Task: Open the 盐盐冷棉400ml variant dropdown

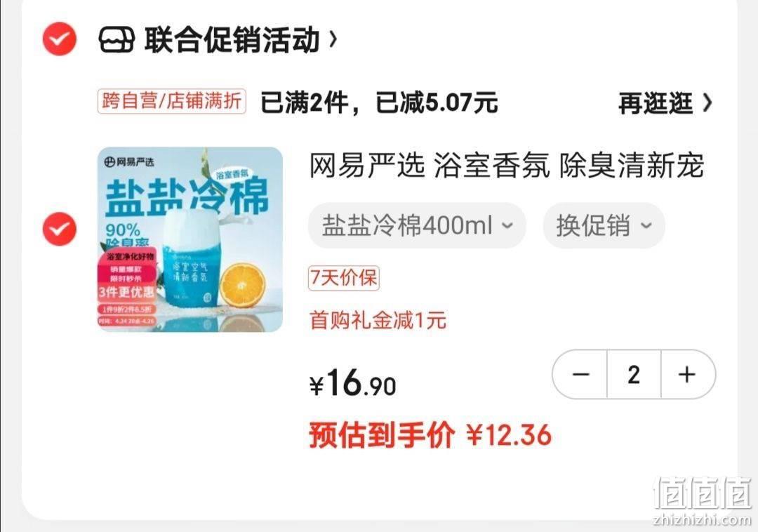Action: pos(417,226)
